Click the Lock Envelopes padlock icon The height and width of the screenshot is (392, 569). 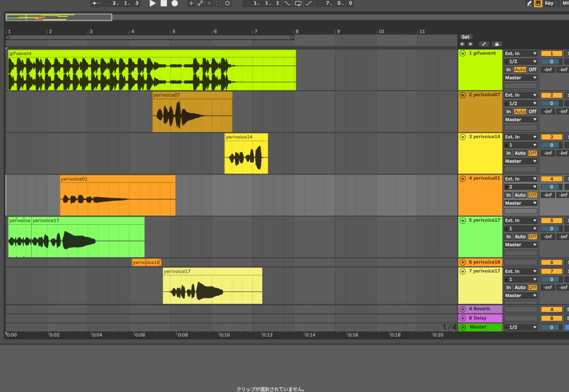pyautogui.click(x=496, y=44)
